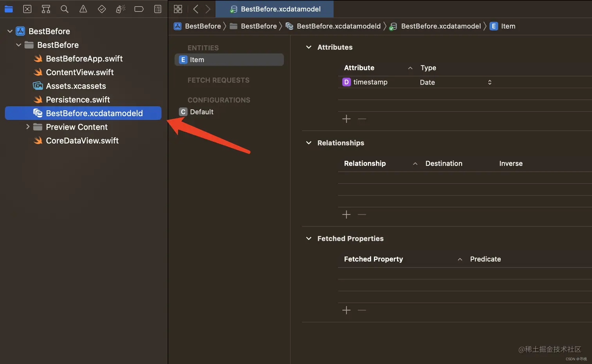592x364 pixels.
Task: Collapse the Relationships section
Action: click(x=309, y=143)
